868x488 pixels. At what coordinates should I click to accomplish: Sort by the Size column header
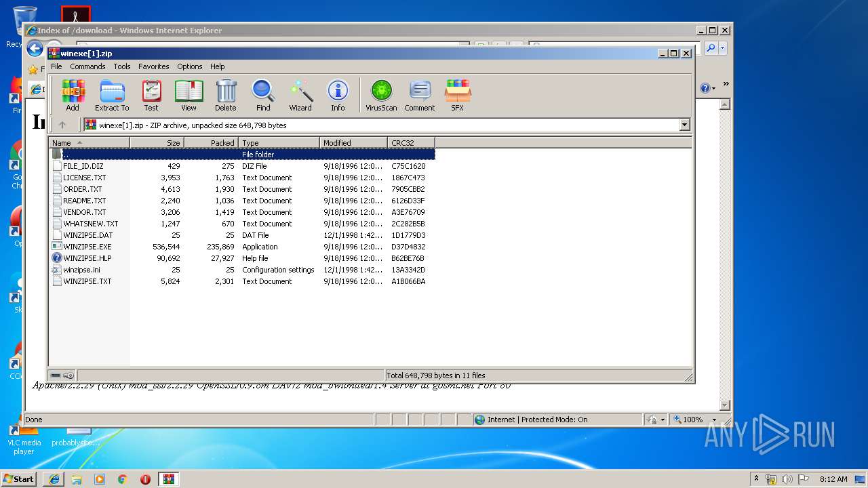coord(157,143)
